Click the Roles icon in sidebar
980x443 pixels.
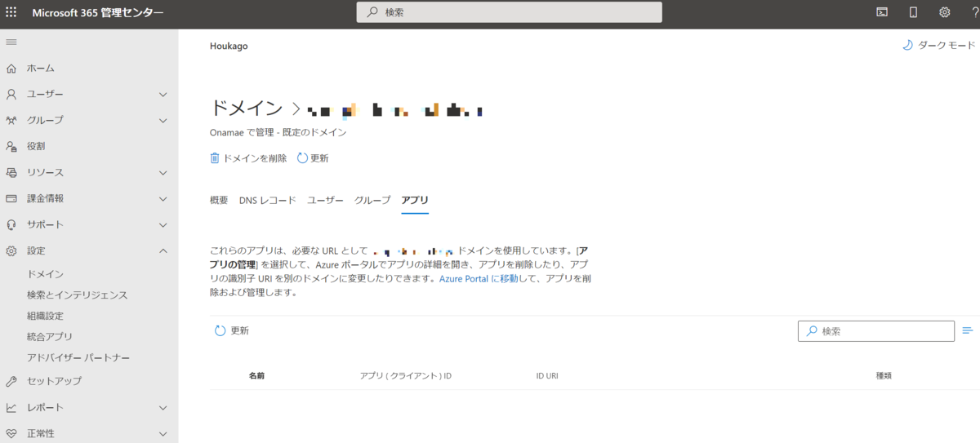coord(11,147)
